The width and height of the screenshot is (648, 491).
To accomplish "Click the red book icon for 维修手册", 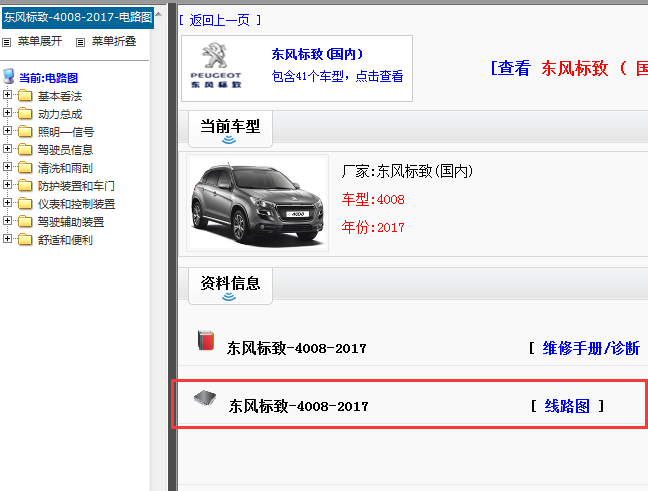I will coord(206,341).
